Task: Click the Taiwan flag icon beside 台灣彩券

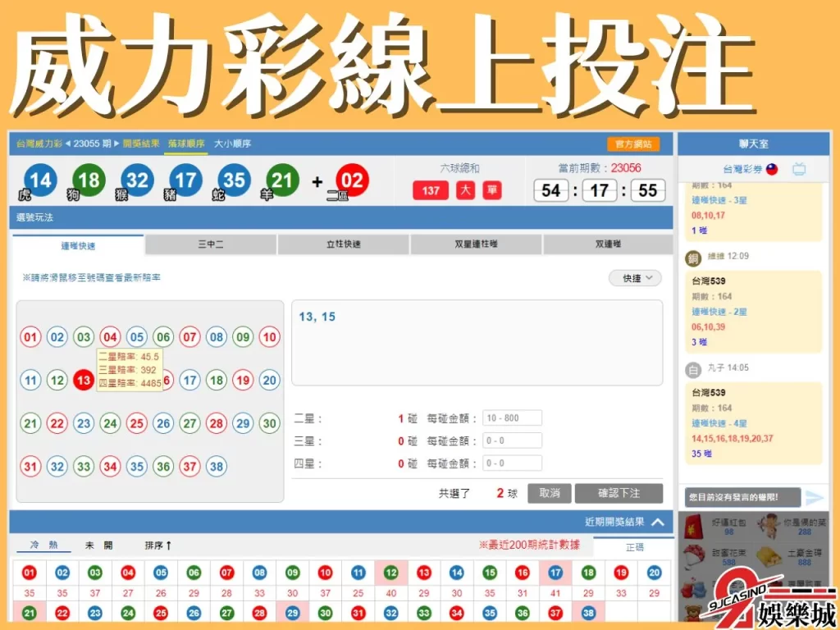Action: [772, 169]
